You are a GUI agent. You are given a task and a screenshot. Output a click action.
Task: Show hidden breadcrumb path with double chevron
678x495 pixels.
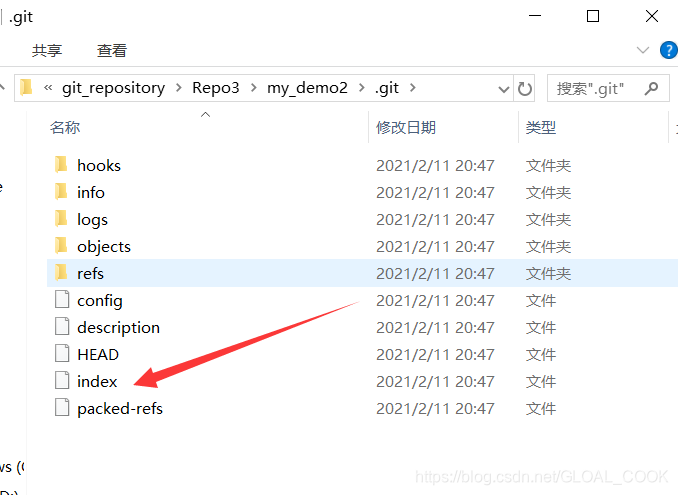(48, 88)
